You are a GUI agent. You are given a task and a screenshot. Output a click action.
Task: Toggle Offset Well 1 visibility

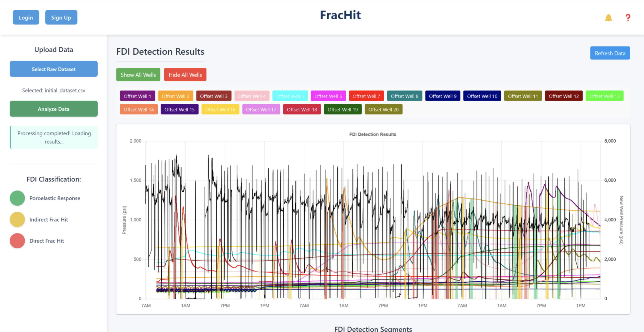click(x=137, y=96)
